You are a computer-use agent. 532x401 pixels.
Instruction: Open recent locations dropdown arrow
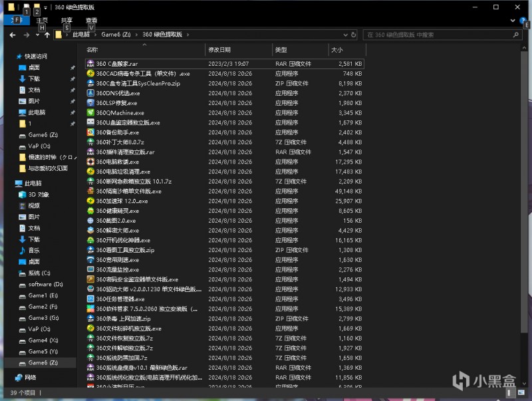[37, 35]
